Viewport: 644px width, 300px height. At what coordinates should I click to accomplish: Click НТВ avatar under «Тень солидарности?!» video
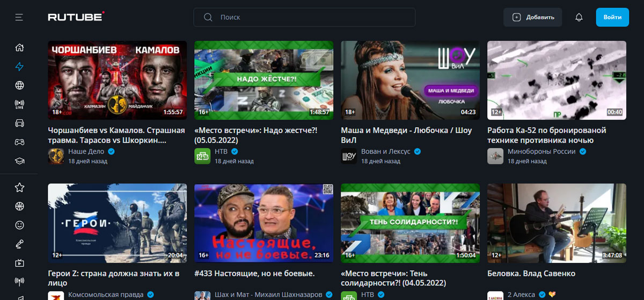(349, 296)
